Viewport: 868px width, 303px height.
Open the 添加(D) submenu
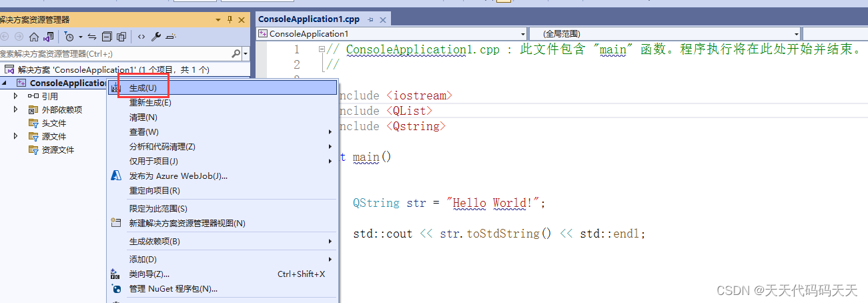click(x=222, y=259)
